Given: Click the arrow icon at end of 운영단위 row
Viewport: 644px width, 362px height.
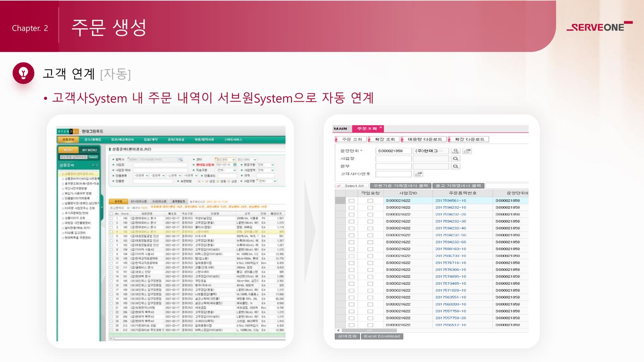Looking at the screenshot, I should coord(467,151).
